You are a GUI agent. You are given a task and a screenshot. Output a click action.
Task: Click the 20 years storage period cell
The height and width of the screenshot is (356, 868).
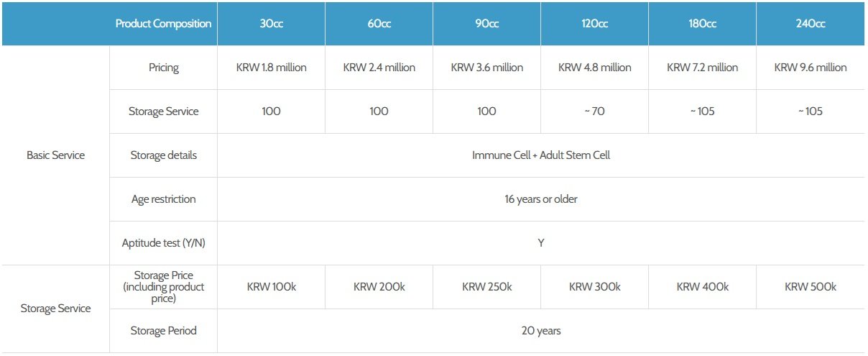(x=540, y=331)
